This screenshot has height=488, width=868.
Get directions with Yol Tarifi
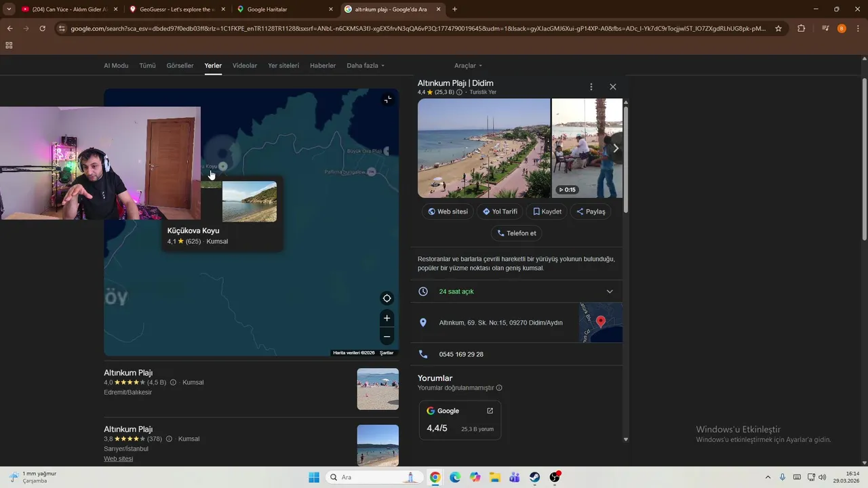tap(500, 211)
